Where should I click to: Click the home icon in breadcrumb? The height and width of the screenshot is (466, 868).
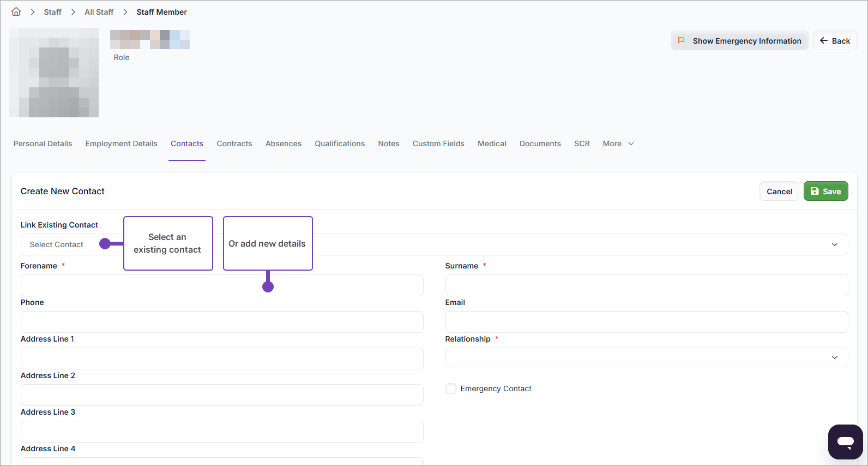(16, 11)
